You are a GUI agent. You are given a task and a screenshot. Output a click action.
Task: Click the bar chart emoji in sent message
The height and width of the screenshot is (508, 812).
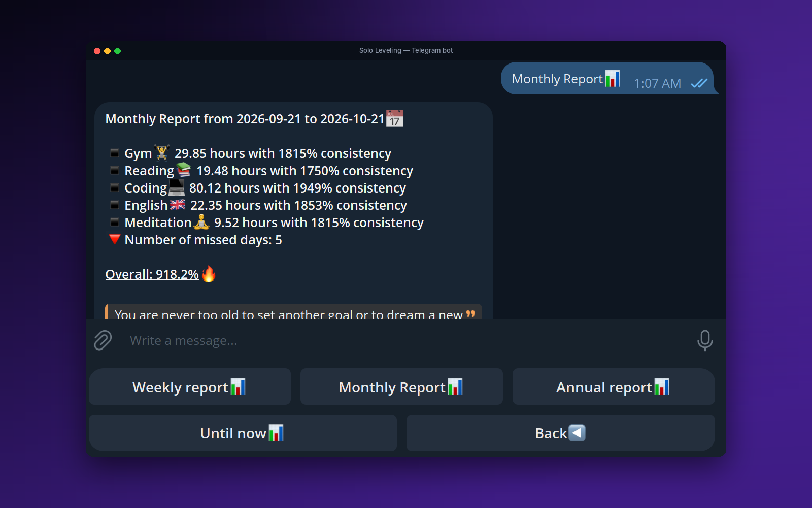(x=613, y=79)
